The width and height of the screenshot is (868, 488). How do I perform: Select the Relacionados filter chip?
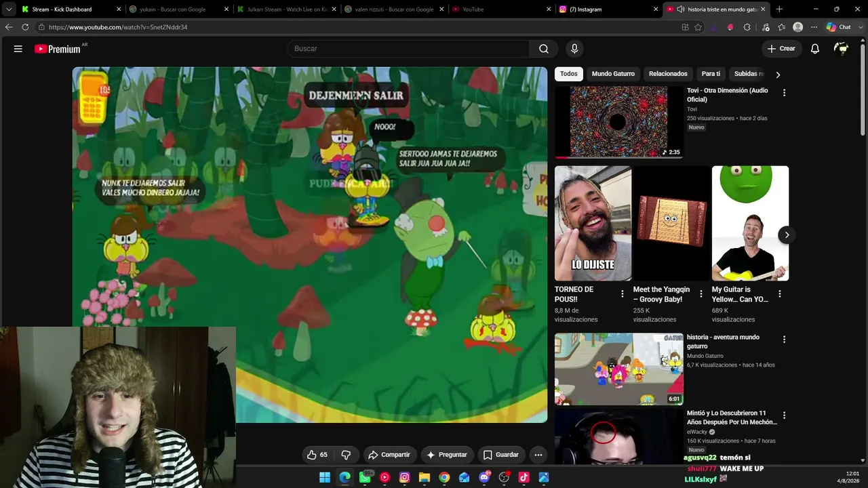(668, 74)
